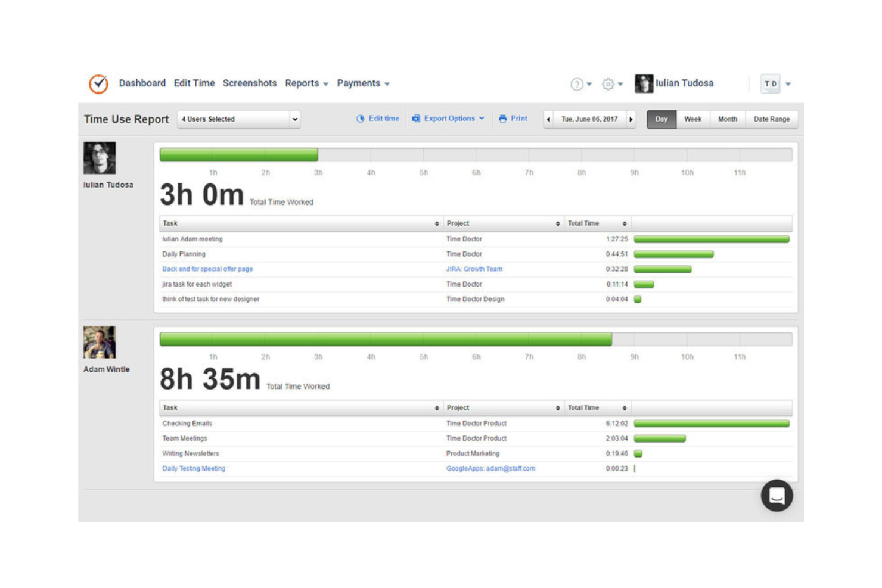Click Adam's 8h 35m total time progress bar
Screen dimensions: 882x588
(x=386, y=339)
